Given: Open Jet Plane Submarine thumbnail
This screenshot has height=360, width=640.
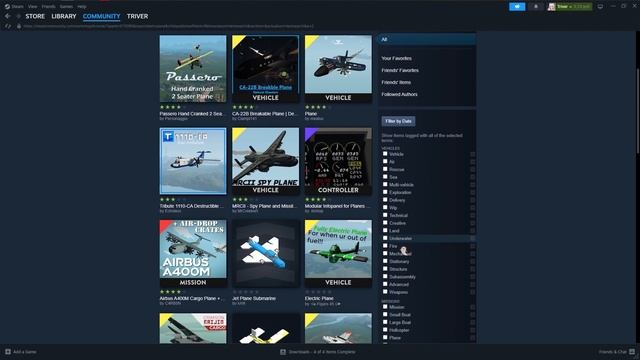Looking at the screenshot, I should (x=265, y=253).
